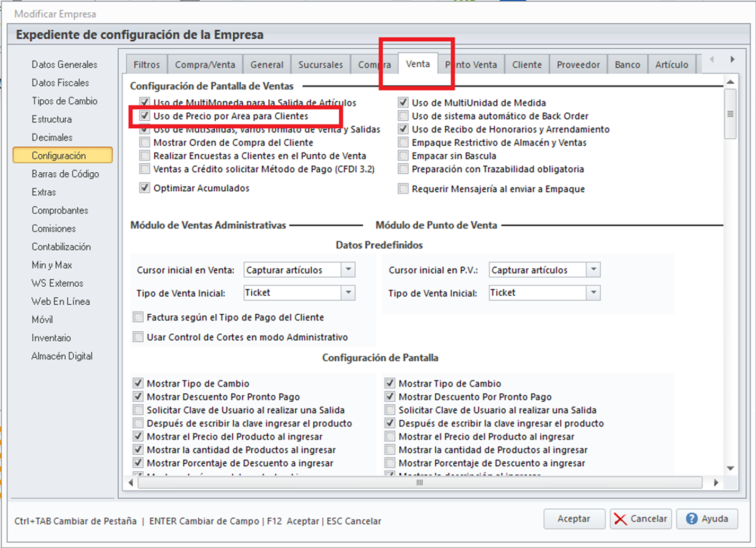Viewport: 756px width, 548px height.
Task: Click horizontal scrollbar right arrow
Action: pos(716,482)
